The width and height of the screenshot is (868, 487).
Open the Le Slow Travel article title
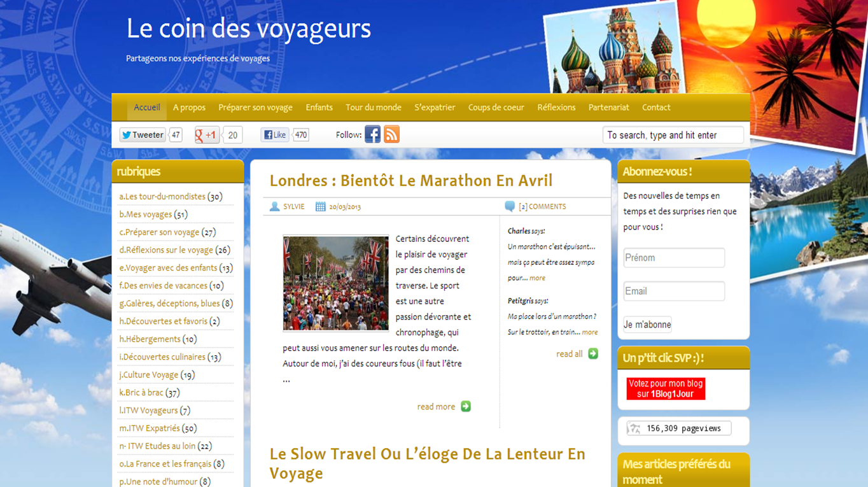point(428,463)
